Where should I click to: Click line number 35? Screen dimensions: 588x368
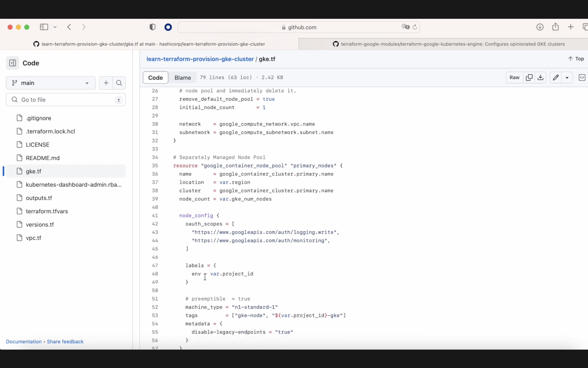coord(155,166)
